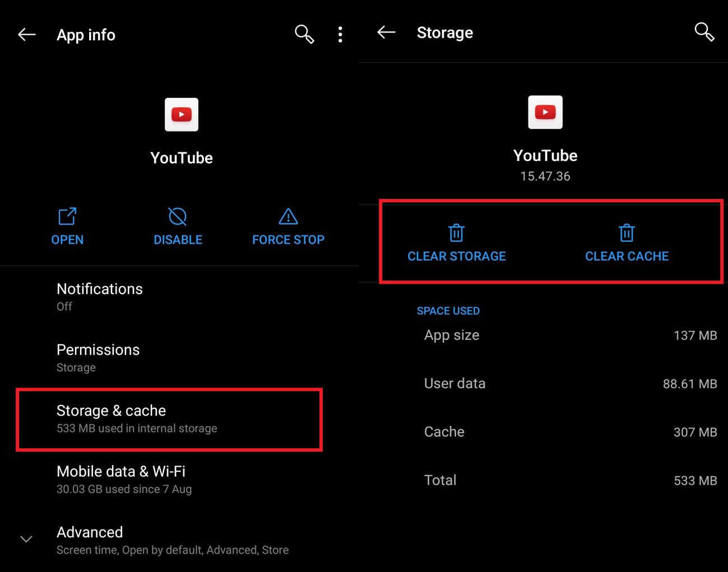Tap the trash icon above Clear Cache

point(627,232)
